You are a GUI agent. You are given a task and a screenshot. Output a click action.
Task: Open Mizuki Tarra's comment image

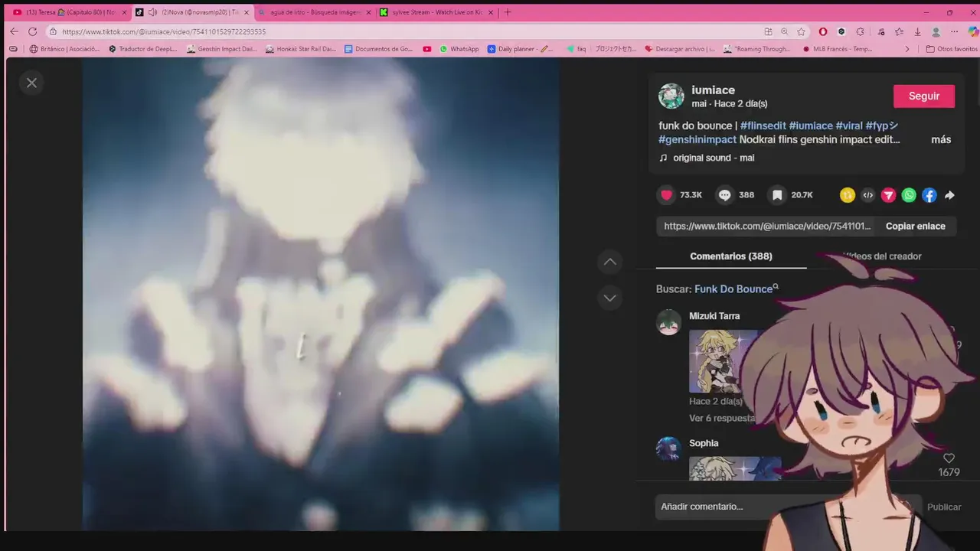coord(725,361)
